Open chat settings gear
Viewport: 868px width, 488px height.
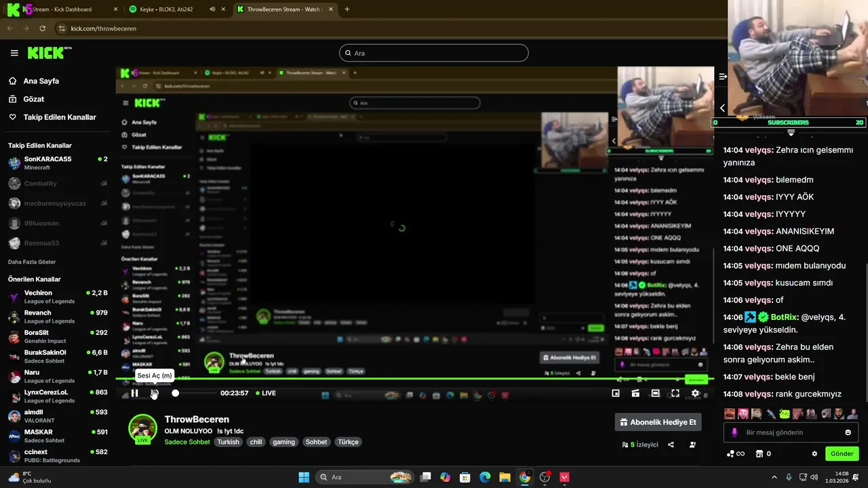click(814, 453)
